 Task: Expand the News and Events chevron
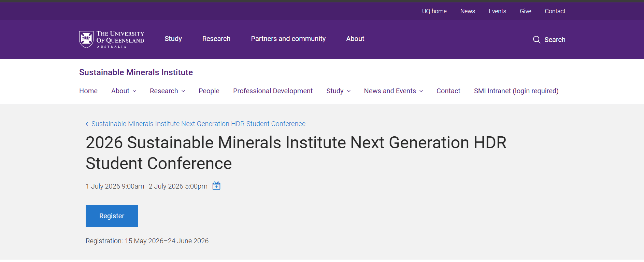pos(421,91)
